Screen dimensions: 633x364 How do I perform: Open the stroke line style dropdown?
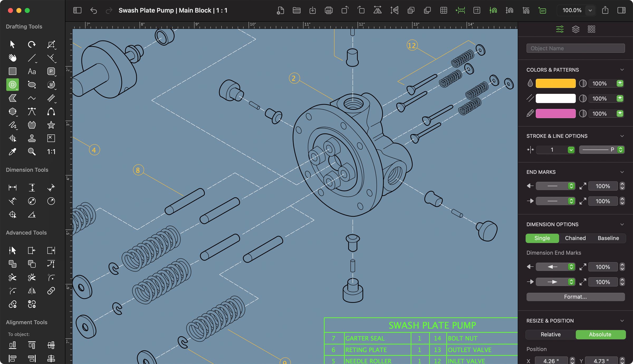pos(600,149)
